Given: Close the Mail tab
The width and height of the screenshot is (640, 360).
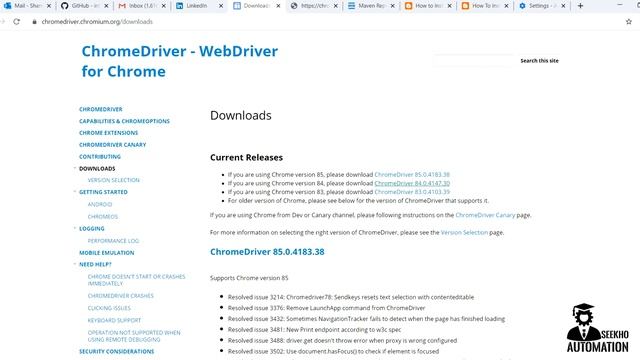Looking at the screenshot, I should [49, 6].
